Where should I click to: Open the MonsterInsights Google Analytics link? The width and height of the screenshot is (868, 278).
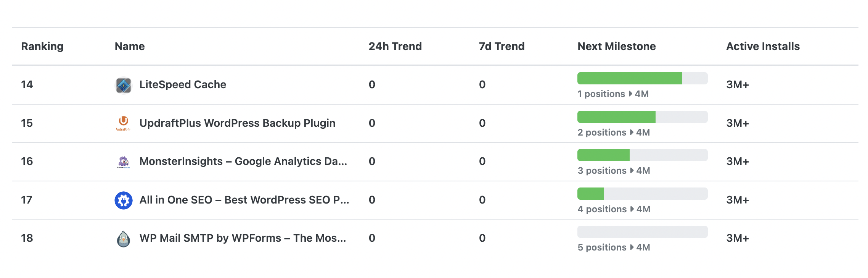(x=243, y=161)
